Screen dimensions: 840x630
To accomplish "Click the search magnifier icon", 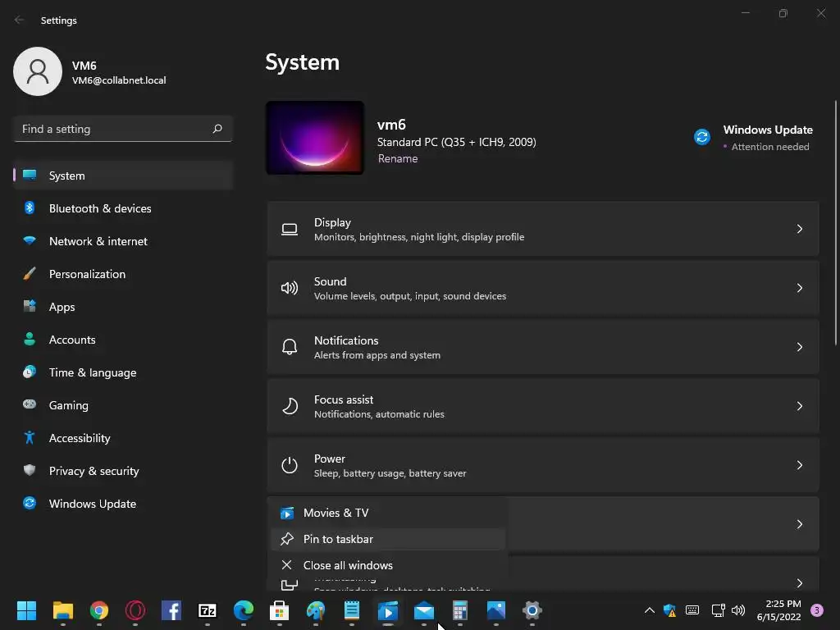I will pyautogui.click(x=217, y=129).
